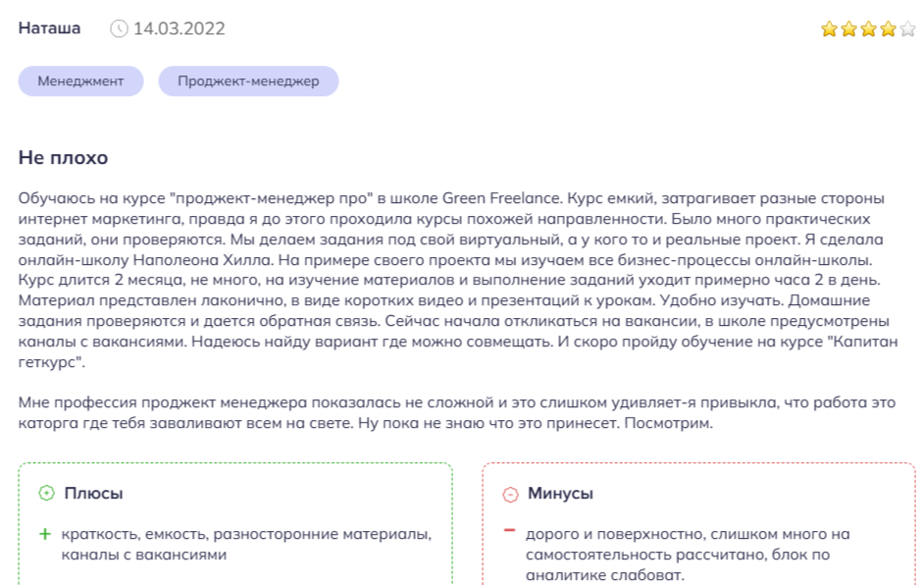
Task: Click the Минусы heading
Action: click(560, 493)
